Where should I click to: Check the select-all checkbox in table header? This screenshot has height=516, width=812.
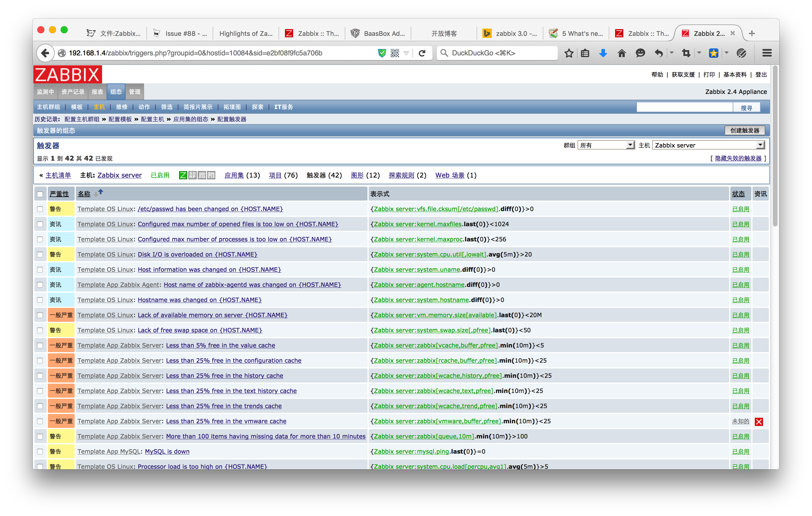[x=40, y=194]
